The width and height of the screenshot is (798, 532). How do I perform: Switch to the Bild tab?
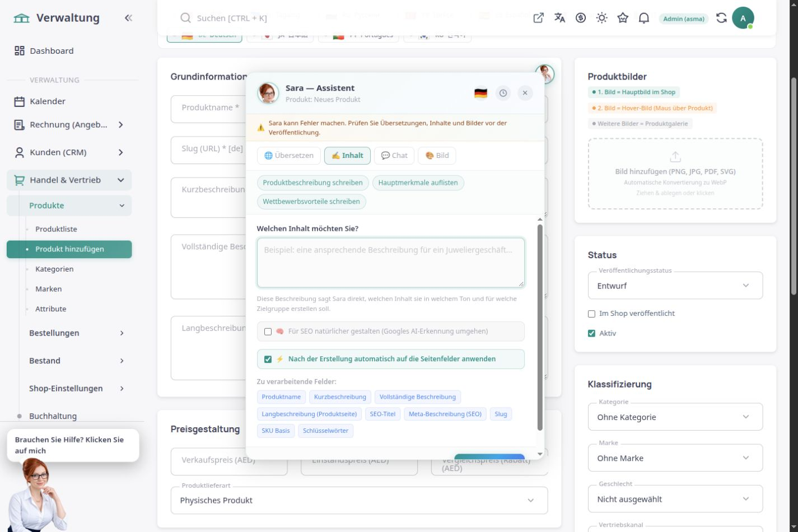point(437,156)
